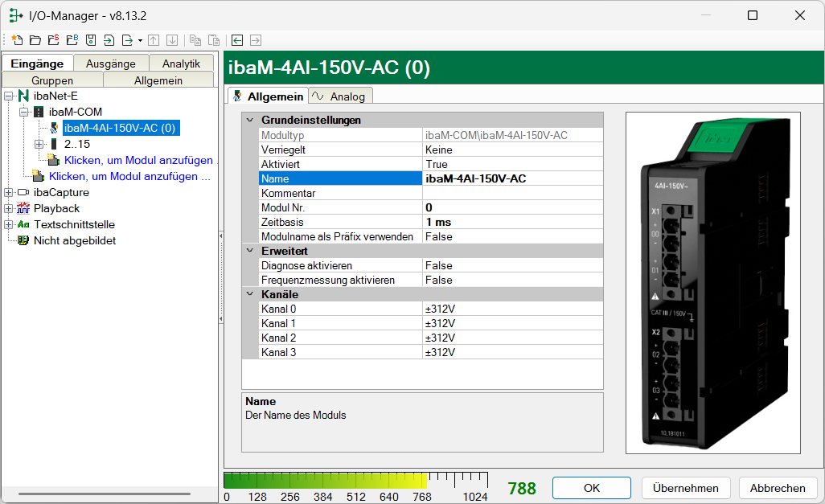The height and width of the screenshot is (504, 825).
Task: Collapse the Kanäle section
Action: click(x=250, y=294)
